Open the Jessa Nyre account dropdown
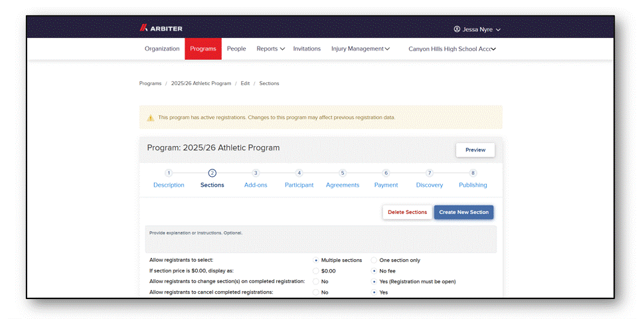 477,29
